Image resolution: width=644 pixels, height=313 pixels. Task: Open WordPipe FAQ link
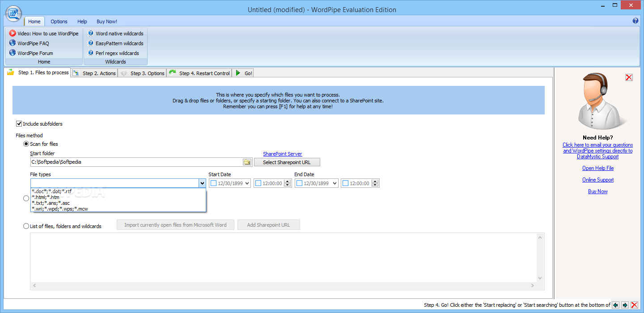click(x=29, y=43)
